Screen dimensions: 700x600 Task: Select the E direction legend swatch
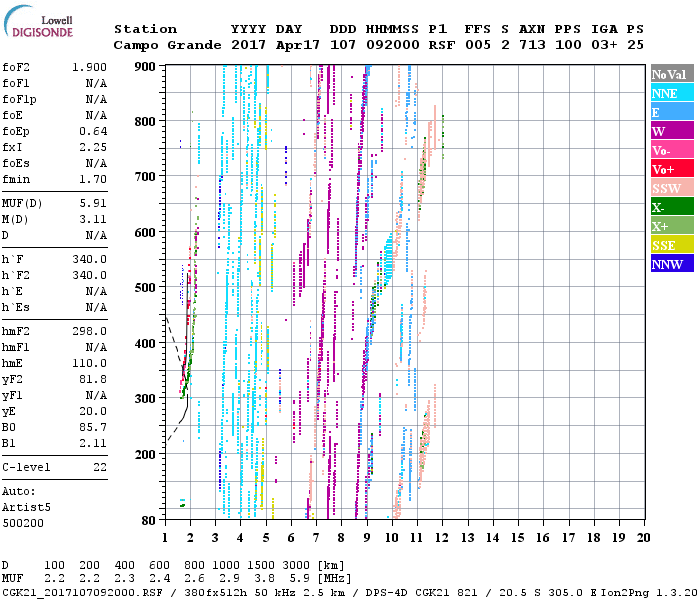coord(672,112)
